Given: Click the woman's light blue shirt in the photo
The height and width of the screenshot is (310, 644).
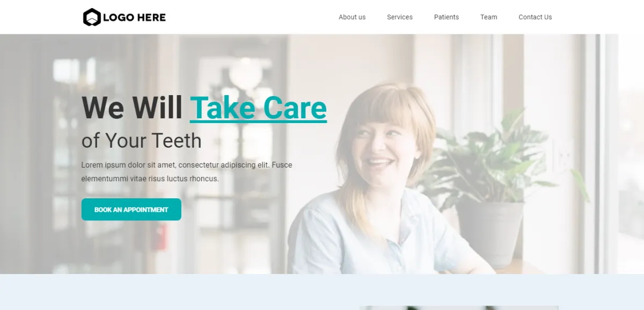Looking at the screenshot, I should (x=370, y=236).
